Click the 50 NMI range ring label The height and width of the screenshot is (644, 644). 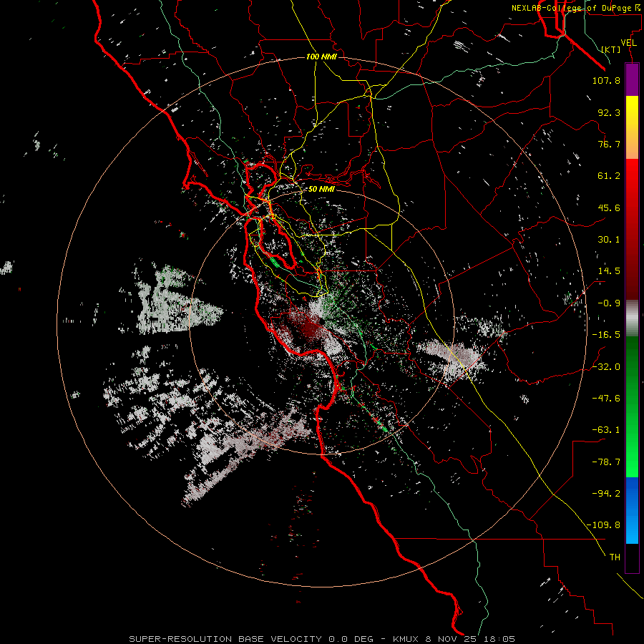321,189
